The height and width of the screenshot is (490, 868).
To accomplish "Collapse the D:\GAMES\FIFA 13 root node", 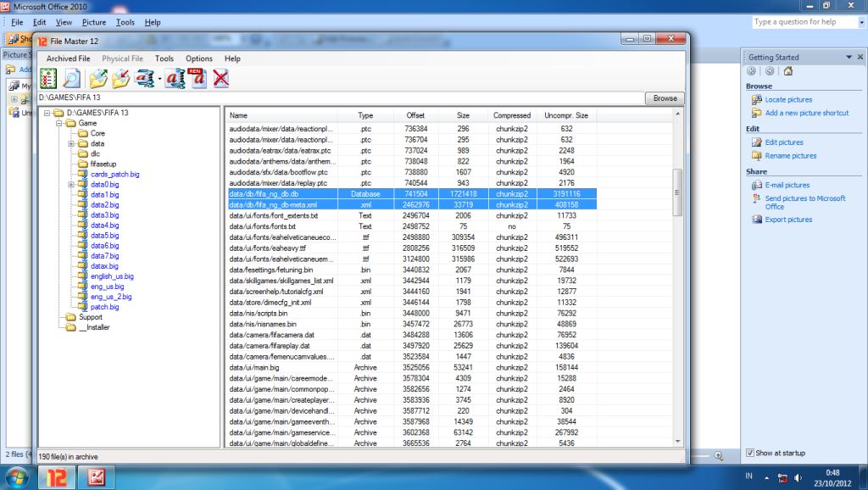I will point(47,113).
